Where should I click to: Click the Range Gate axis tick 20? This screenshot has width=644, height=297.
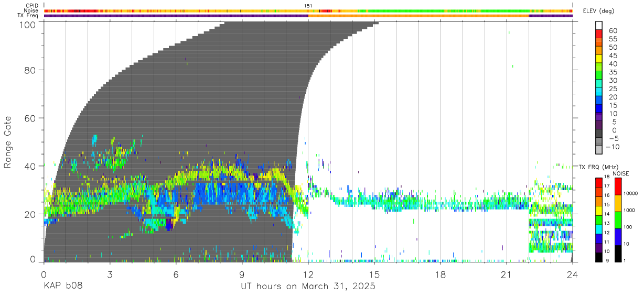pos(30,214)
